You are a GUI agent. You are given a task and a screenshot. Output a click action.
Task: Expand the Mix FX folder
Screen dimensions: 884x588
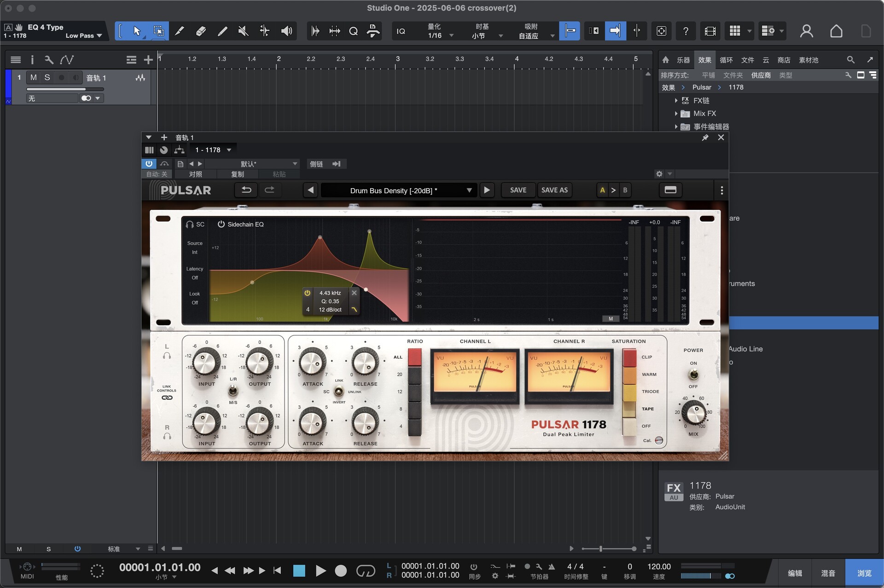pos(676,113)
